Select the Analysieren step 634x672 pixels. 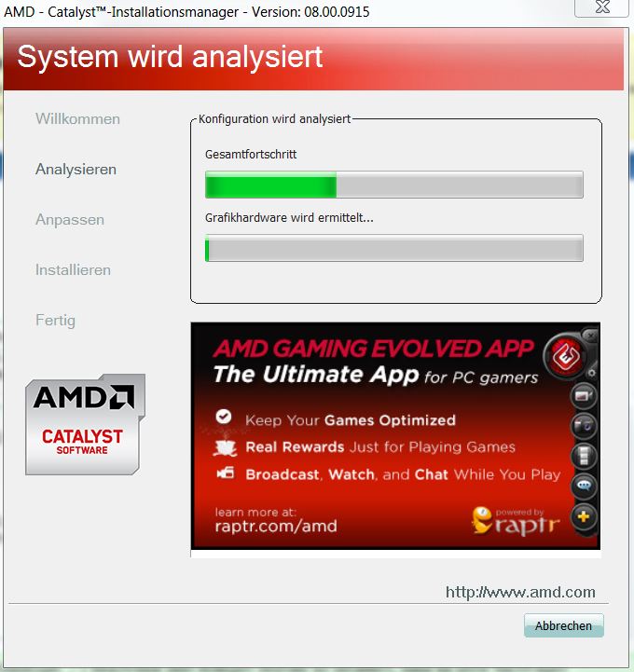[76, 170]
